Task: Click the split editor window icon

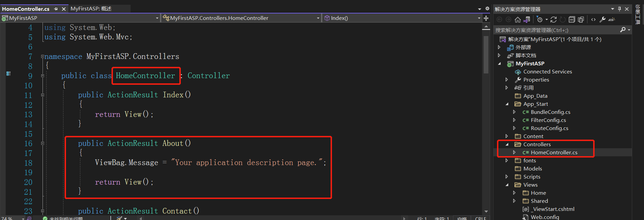Action: tap(486, 18)
